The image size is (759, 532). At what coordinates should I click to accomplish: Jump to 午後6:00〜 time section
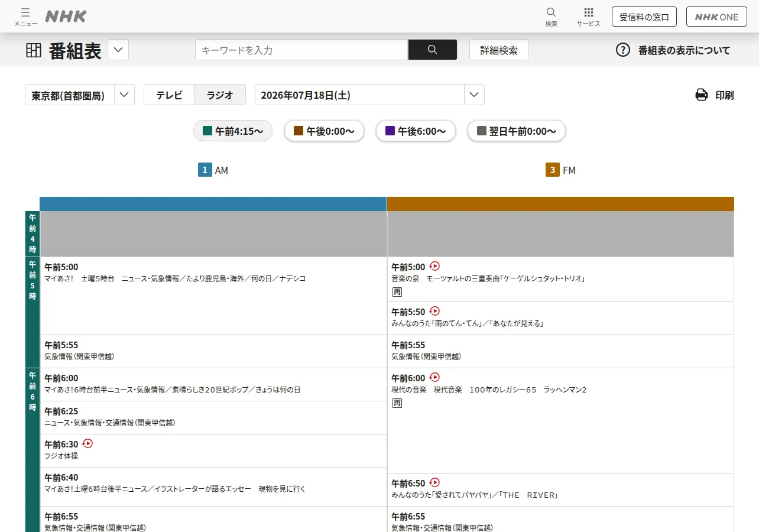pyautogui.click(x=416, y=131)
